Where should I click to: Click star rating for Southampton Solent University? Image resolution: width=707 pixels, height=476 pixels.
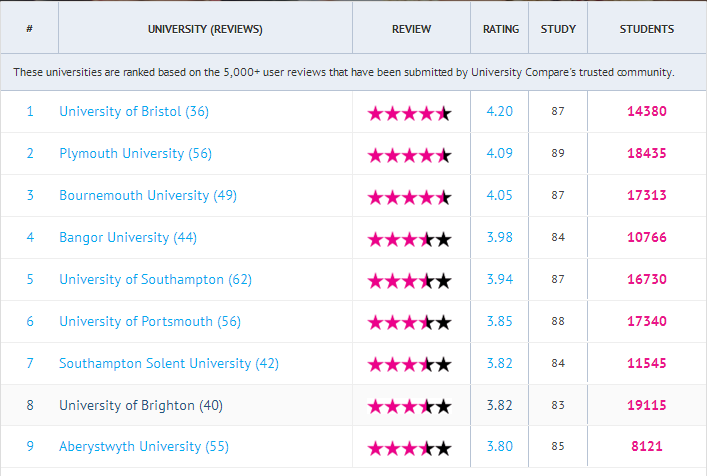tap(409, 365)
